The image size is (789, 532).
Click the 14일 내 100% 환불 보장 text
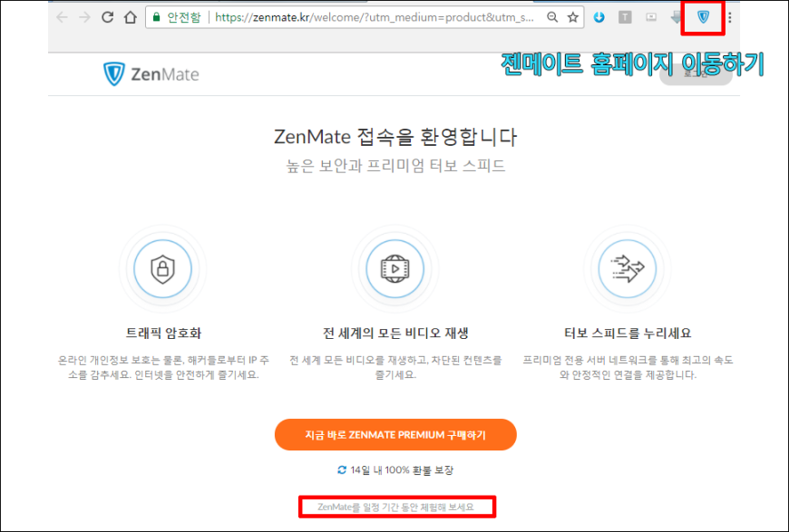pyautogui.click(x=402, y=470)
